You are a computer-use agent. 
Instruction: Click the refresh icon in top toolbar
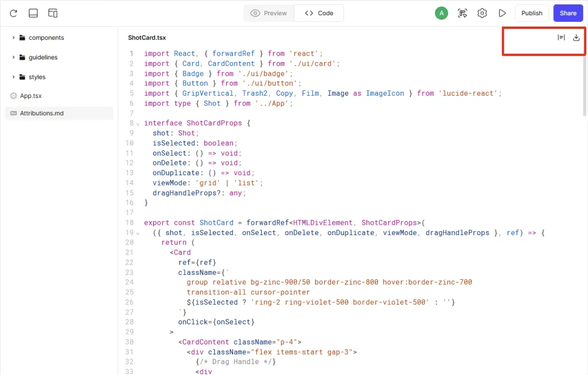click(14, 13)
